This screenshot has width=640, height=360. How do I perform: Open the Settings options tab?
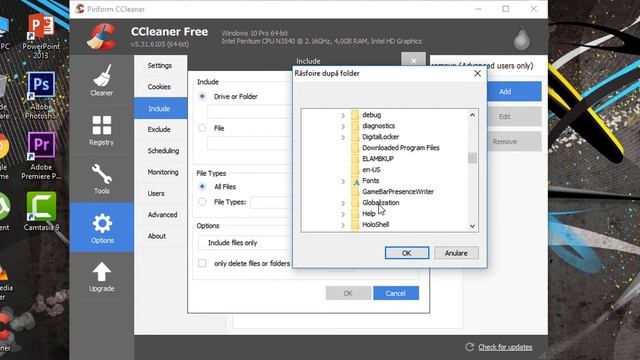[x=160, y=65]
